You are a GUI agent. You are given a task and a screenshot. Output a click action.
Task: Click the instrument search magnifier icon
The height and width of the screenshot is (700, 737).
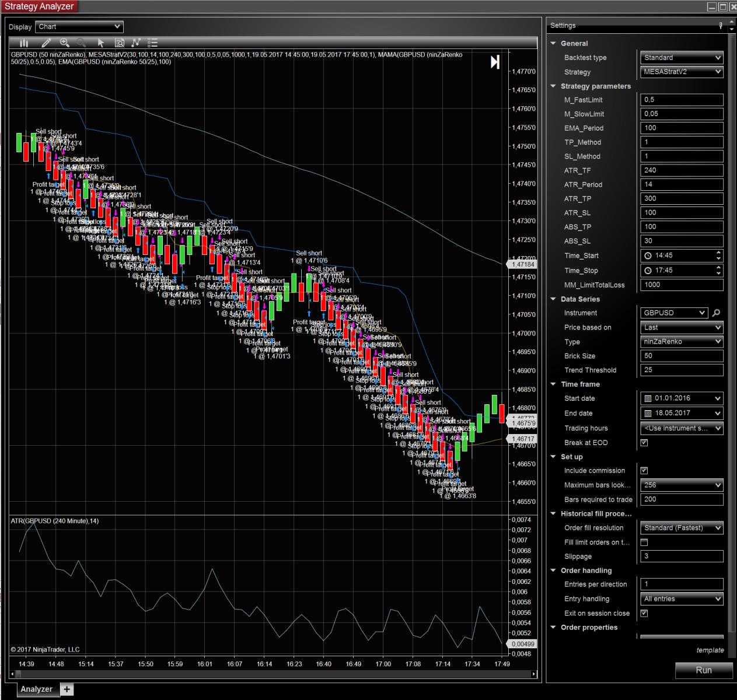coord(716,313)
